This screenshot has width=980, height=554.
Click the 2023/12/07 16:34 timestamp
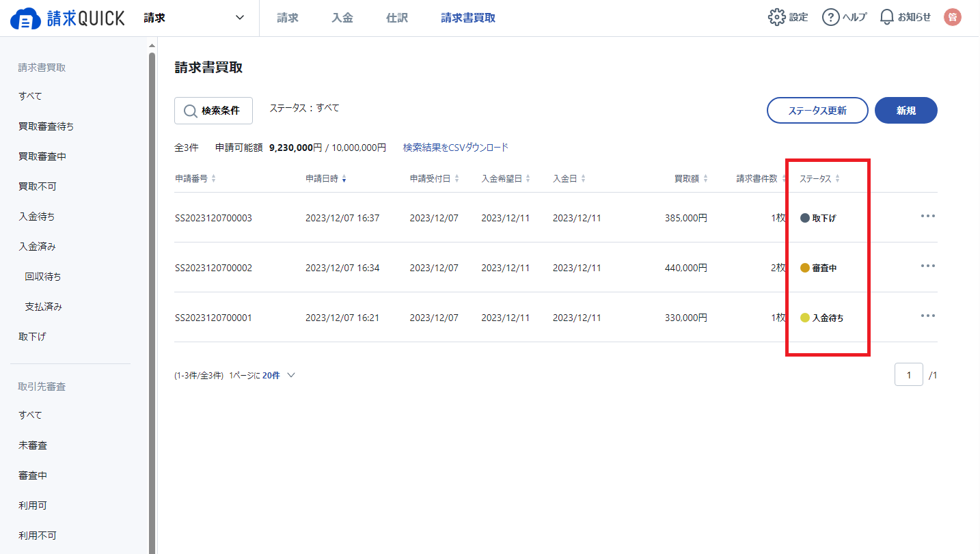342,268
